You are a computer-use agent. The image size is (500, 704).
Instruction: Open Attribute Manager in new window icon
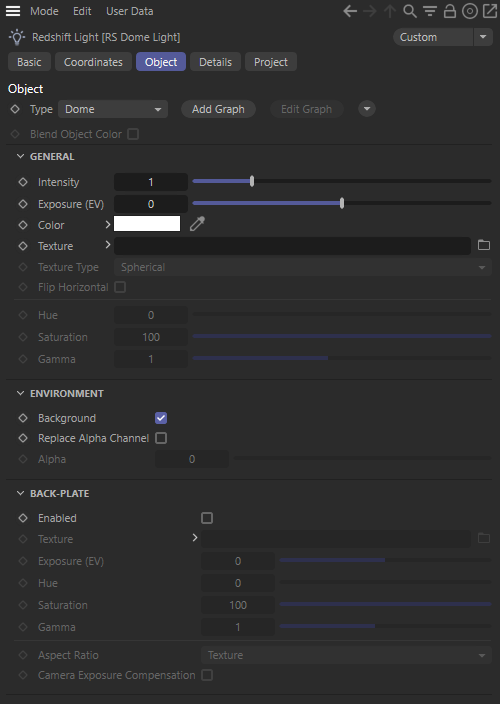[x=490, y=11]
